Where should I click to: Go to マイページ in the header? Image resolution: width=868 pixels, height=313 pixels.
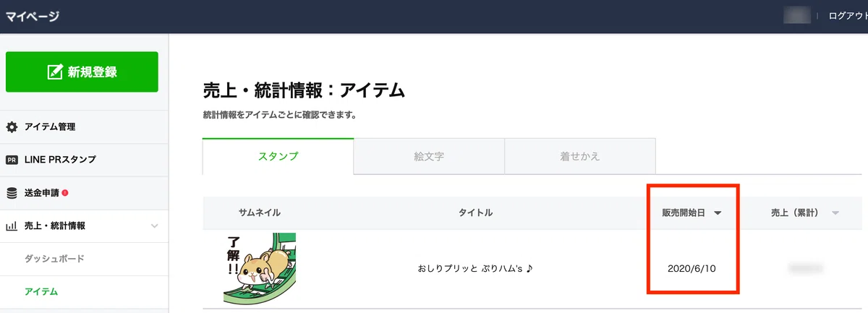pyautogui.click(x=33, y=16)
